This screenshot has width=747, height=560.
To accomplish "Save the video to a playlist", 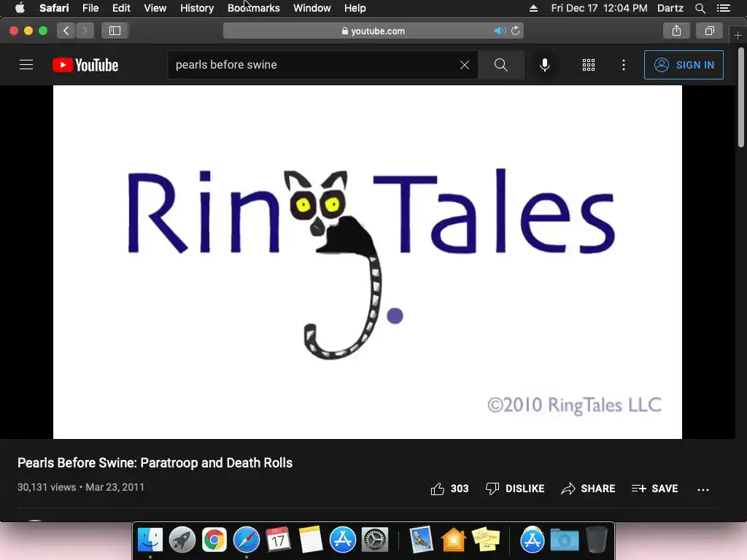I will tap(654, 489).
